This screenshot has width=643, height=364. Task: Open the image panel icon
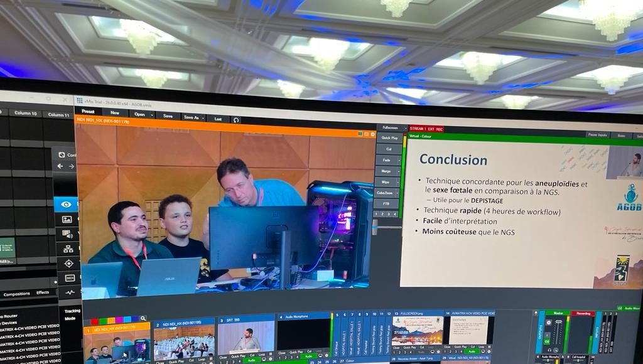tap(67, 220)
